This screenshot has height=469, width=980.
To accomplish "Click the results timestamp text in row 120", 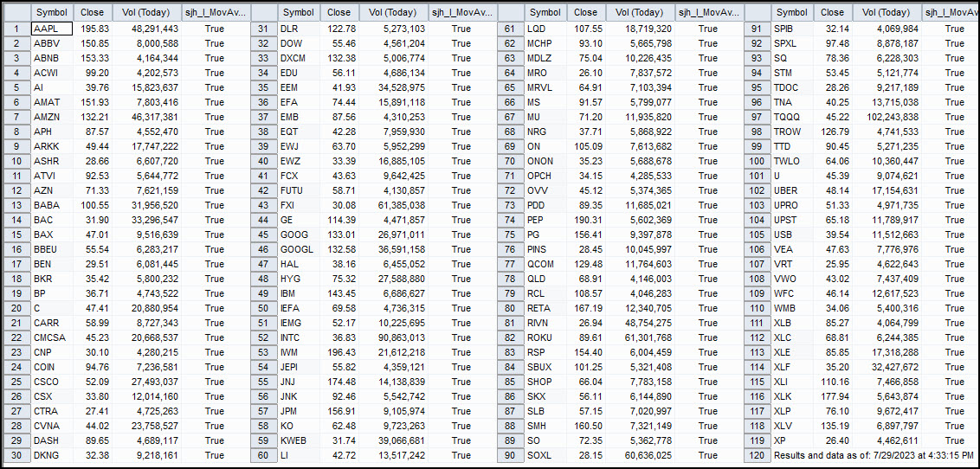I will click(x=874, y=457).
